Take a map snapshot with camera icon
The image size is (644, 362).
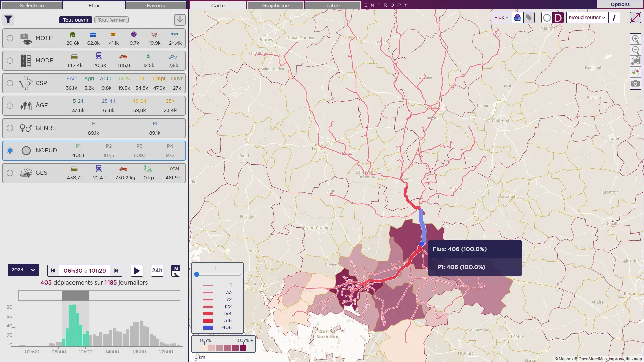(x=635, y=83)
